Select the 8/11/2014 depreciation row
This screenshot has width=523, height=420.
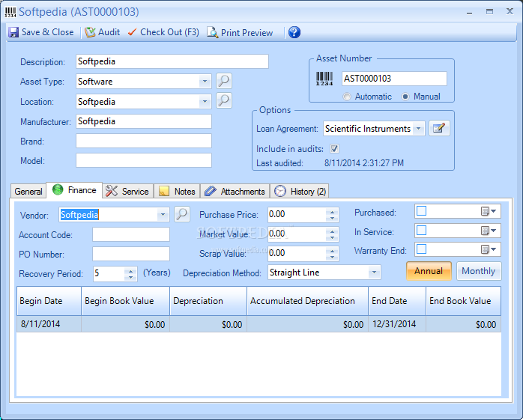pyautogui.click(x=259, y=324)
